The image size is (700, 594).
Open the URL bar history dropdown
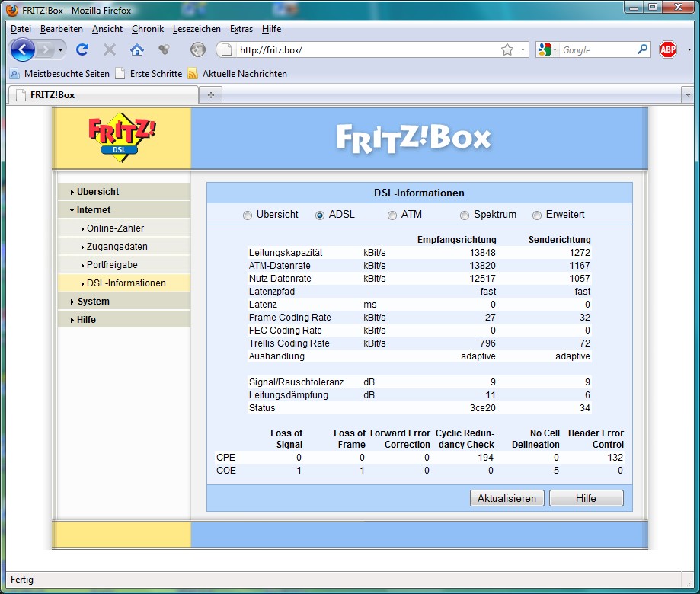pos(523,49)
